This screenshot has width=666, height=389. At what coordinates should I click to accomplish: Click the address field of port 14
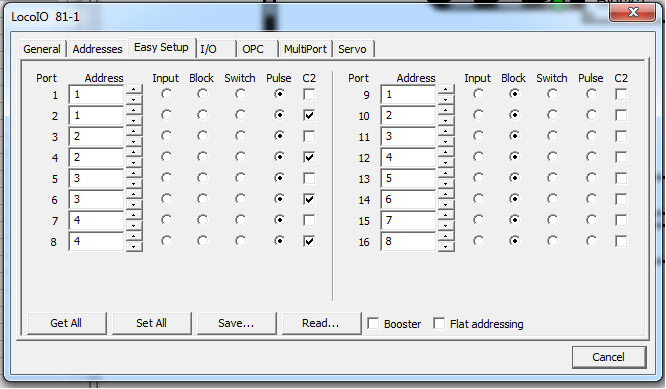[x=409, y=200]
